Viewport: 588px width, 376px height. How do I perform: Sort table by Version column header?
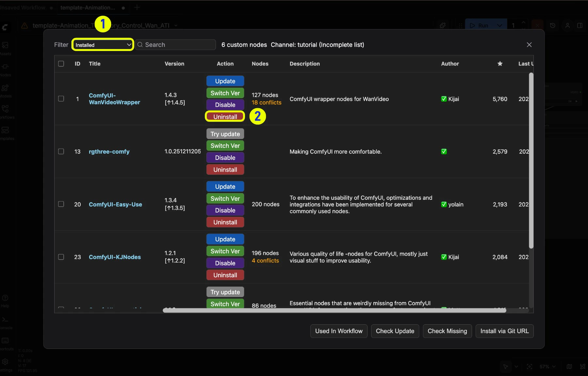(x=174, y=64)
